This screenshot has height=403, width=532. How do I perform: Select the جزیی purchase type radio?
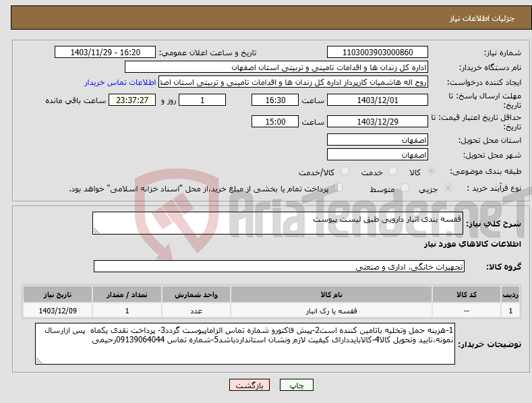pos(448,187)
